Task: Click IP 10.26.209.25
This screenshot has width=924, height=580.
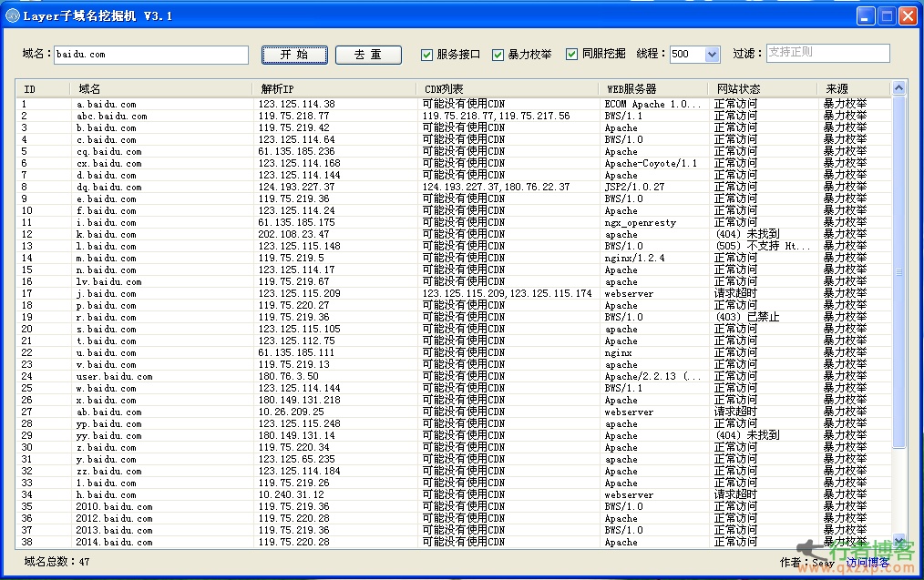Action: [291, 412]
